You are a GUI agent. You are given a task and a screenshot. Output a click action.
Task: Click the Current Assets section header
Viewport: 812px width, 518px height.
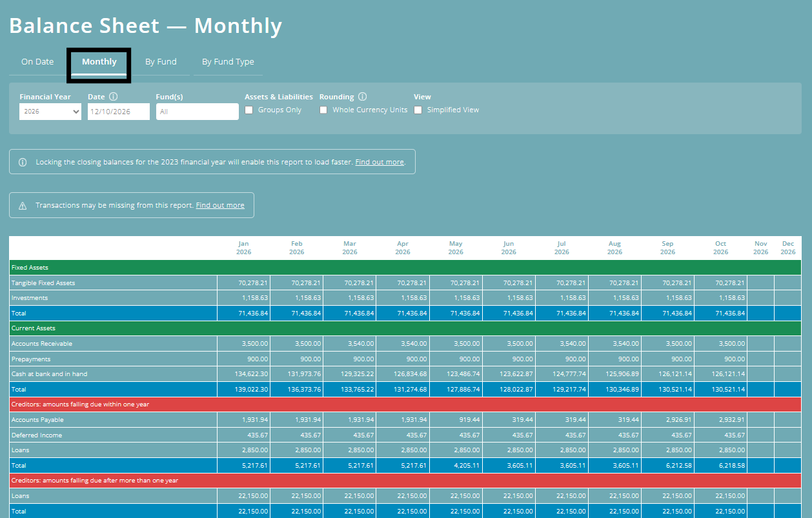pos(405,328)
